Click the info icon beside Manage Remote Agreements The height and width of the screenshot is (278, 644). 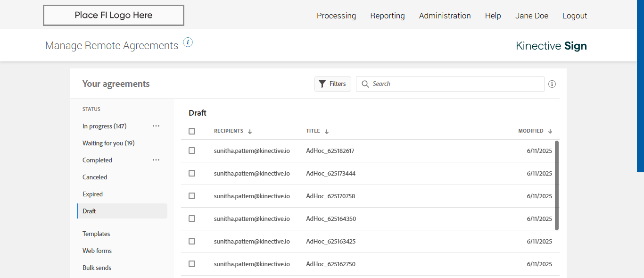(x=188, y=42)
